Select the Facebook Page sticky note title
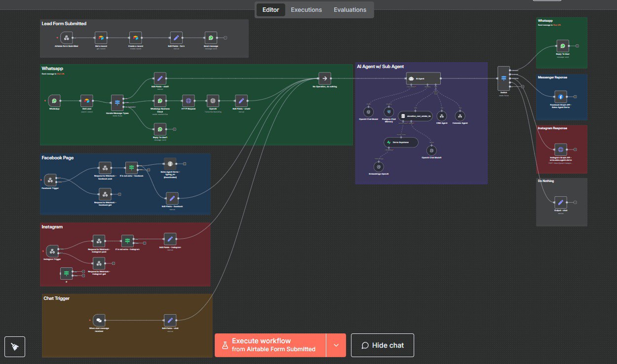617x364 pixels. click(x=58, y=158)
